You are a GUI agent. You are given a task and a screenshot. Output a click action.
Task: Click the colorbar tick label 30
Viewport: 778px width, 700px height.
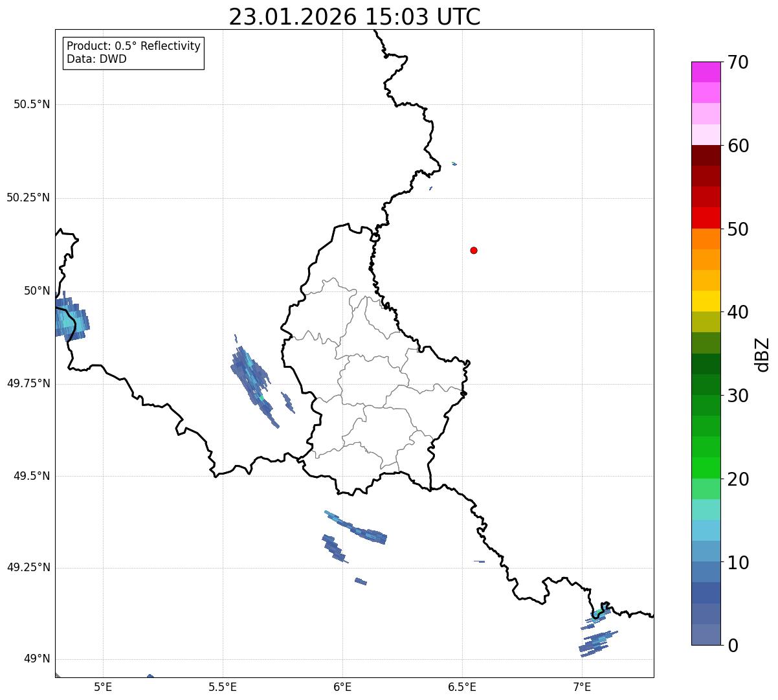(x=738, y=396)
